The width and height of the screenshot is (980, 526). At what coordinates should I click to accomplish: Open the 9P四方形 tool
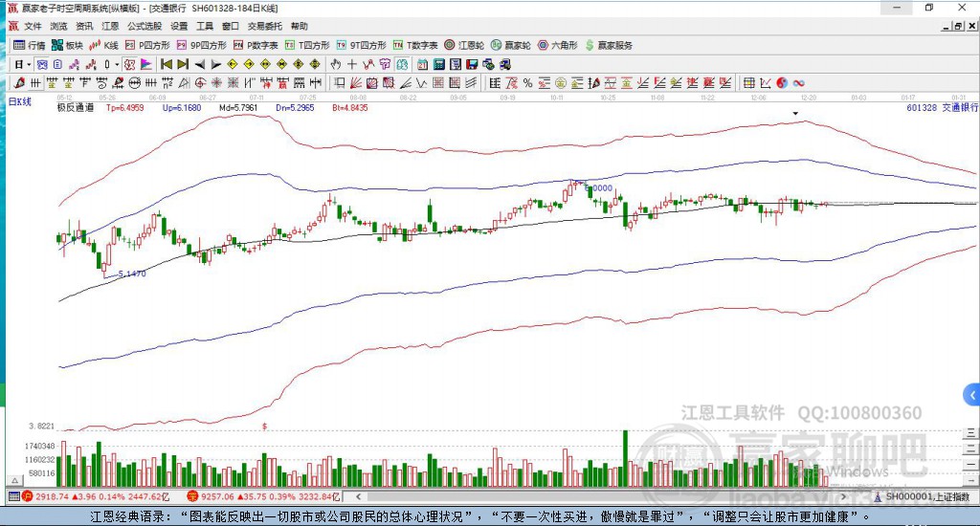201,45
